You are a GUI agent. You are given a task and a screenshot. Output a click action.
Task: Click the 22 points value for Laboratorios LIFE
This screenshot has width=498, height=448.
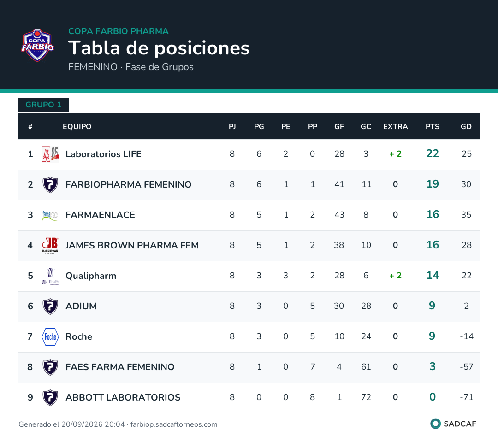pos(432,153)
